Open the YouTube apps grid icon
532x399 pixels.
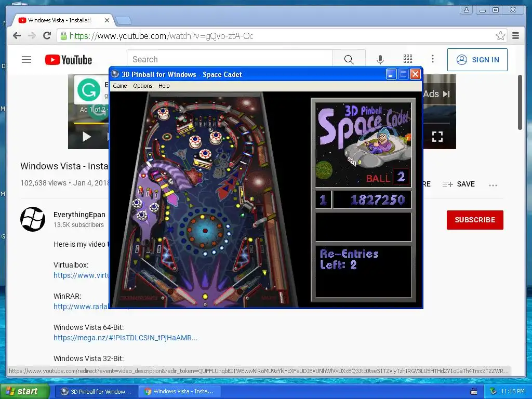click(408, 59)
